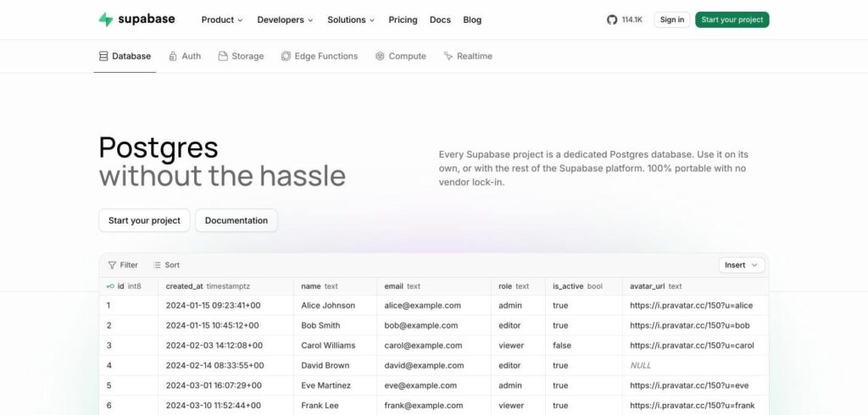The height and width of the screenshot is (415, 868).
Task: Click the Supabase lightning bolt logo
Action: 106,19
